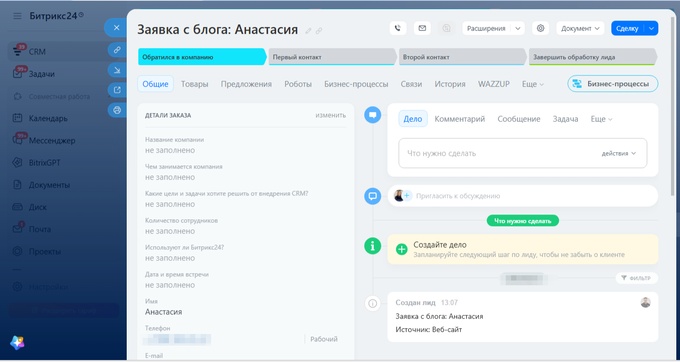The width and height of the screenshot is (680, 362).
Task: Select stage Второй контакт
Action: (462, 57)
